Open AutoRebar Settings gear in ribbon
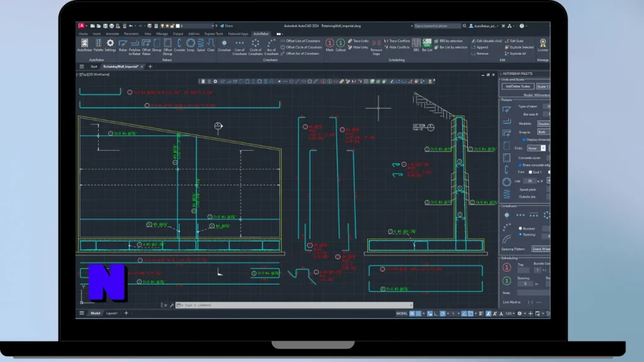 pyautogui.click(x=110, y=45)
